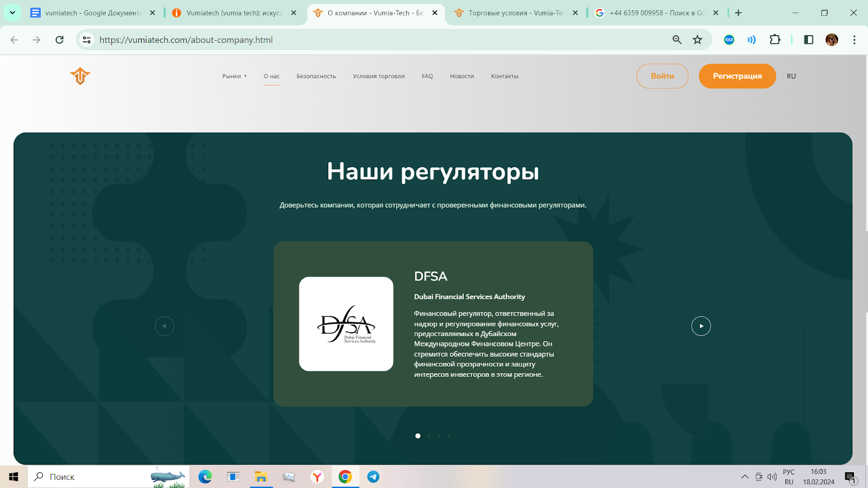The height and width of the screenshot is (488, 868).
Task: Click the Регистрация button
Action: click(x=737, y=76)
